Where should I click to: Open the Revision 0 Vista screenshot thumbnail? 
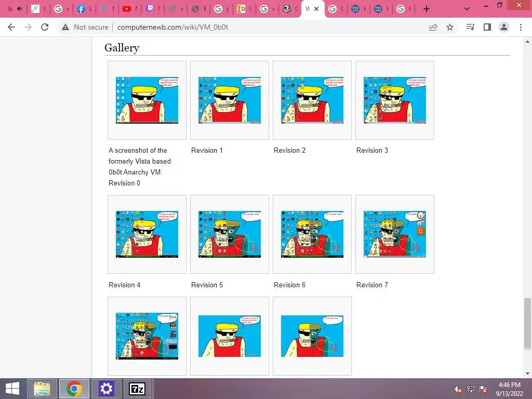click(147, 100)
